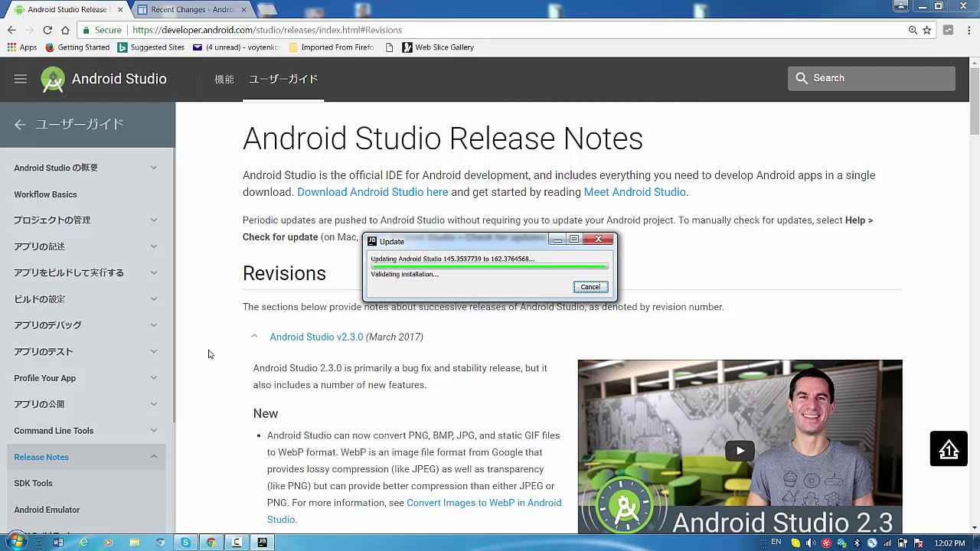Expand the Command Line Tools section
This screenshot has height=551, width=980.
tap(153, 431)
